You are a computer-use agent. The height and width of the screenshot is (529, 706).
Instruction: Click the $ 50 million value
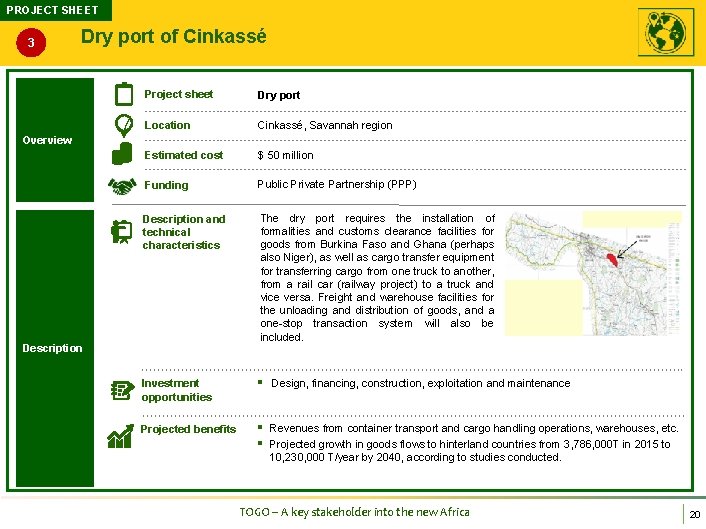click(285, 155)
